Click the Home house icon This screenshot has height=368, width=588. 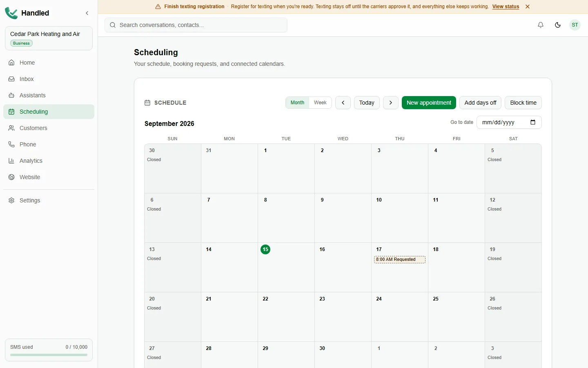point(11,63)
